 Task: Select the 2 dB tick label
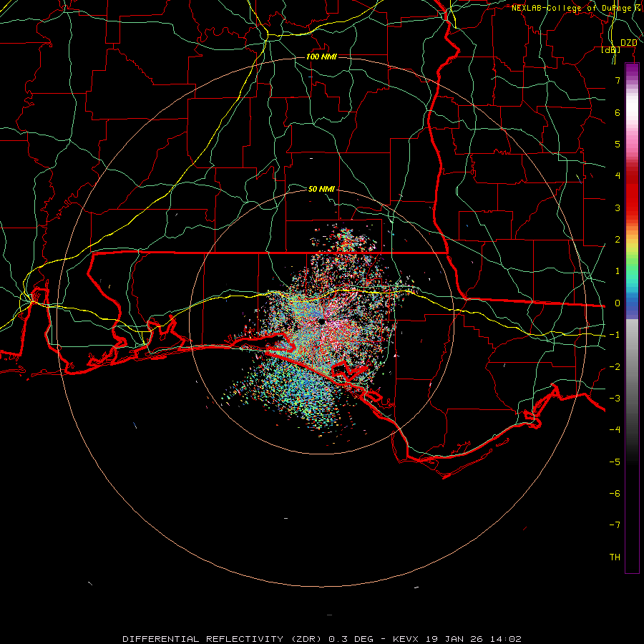click(x=618, y=240)
